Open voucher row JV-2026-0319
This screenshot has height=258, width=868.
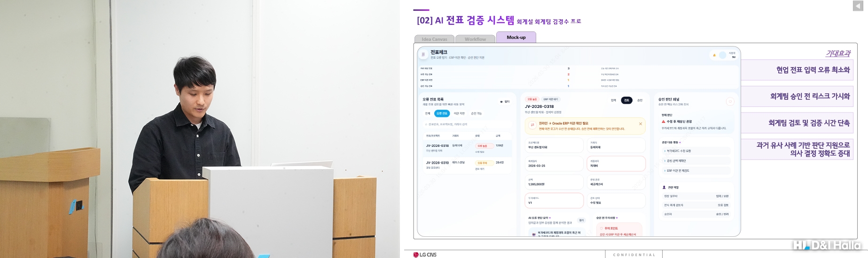(x=467, y=165)
